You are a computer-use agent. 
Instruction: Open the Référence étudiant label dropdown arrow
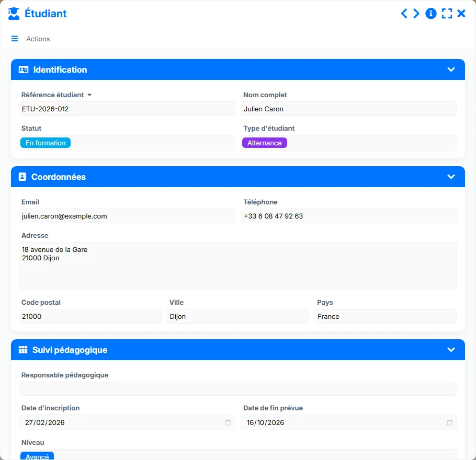(89, 95)
